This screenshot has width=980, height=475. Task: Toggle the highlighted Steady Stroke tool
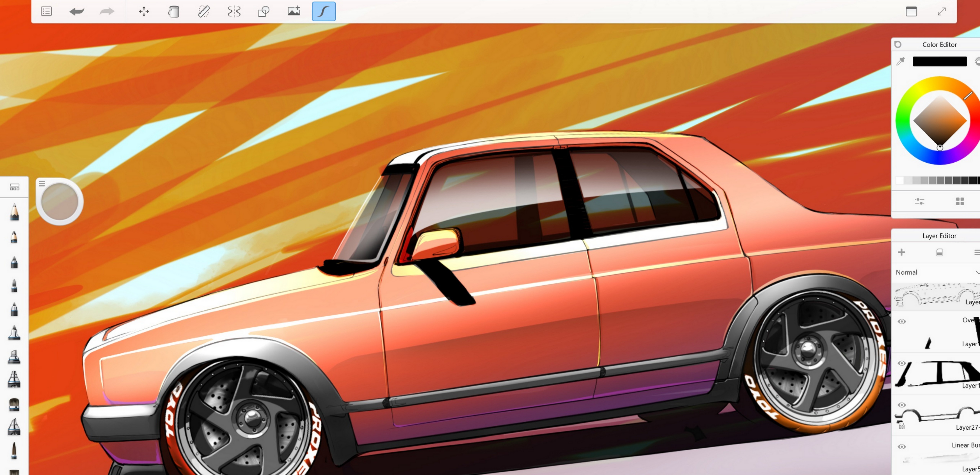pos(324,11)
